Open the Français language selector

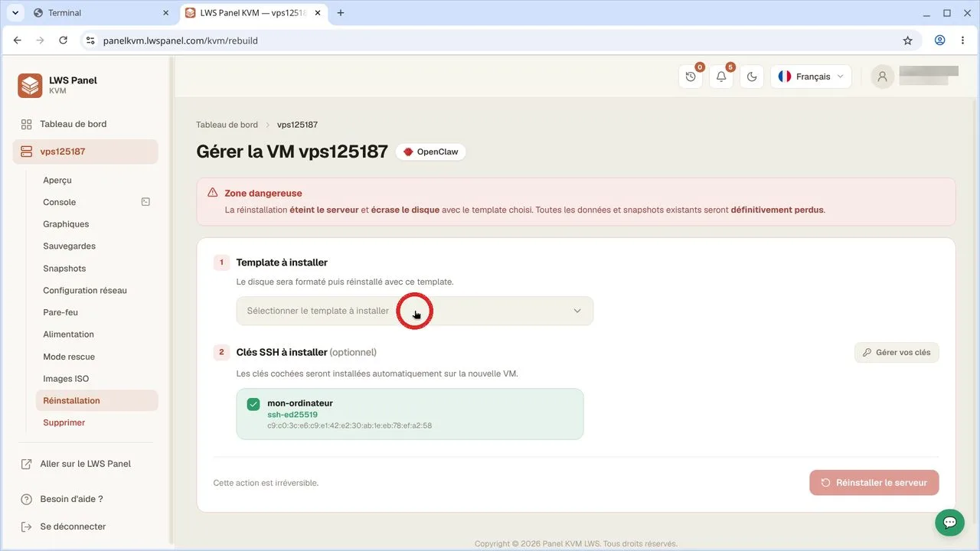coord(811,77)
